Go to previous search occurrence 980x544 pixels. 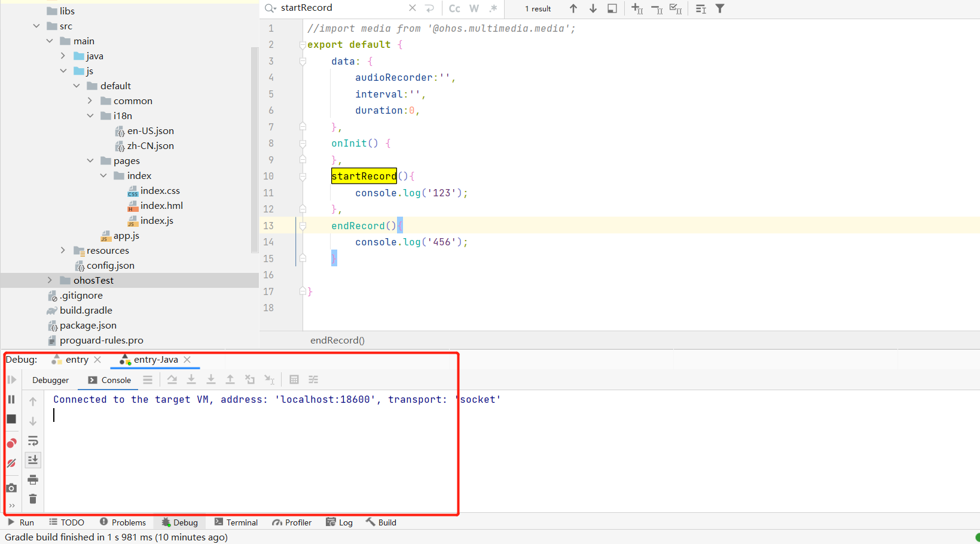point(573,8)
